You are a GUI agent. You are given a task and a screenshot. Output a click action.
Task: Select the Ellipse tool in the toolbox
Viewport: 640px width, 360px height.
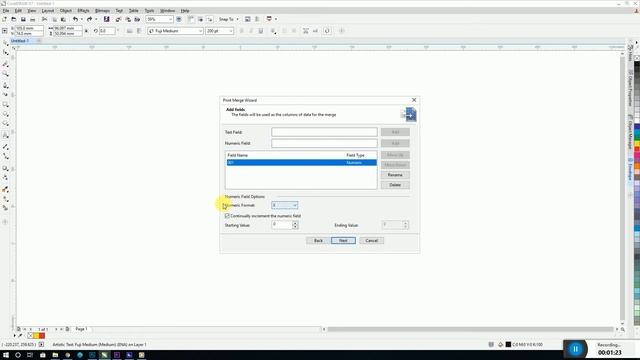[x=6, y=115]
